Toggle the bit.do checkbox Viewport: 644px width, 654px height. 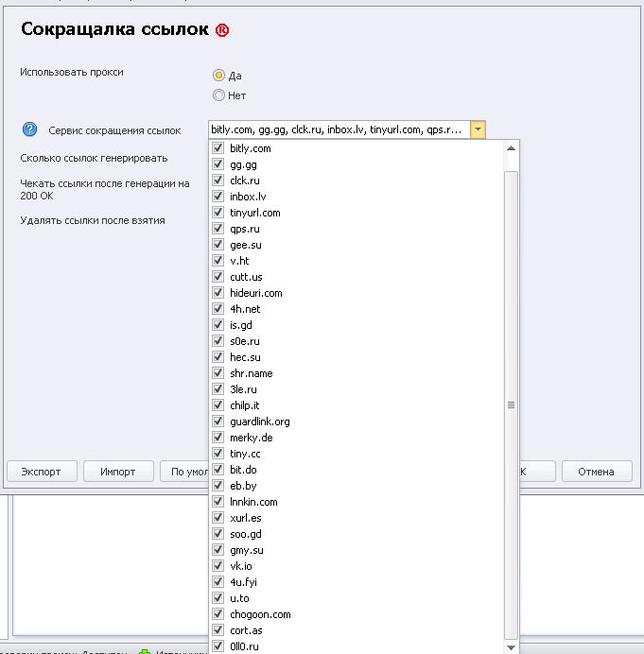click(218, 469)
